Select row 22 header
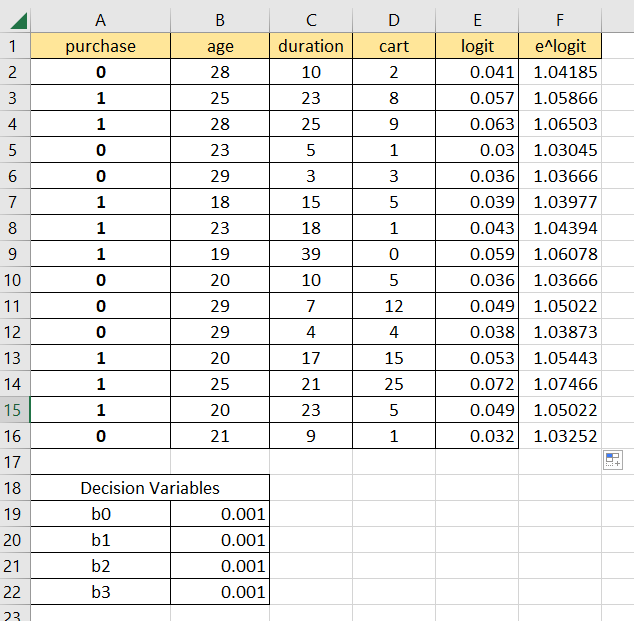 pyautogui.click(x=15, y=592)
